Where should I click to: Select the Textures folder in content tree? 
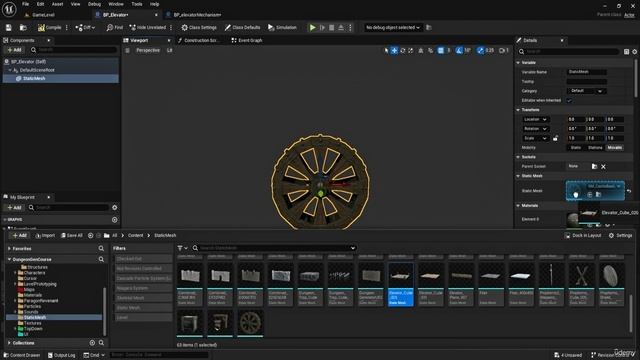click(32, 323)
